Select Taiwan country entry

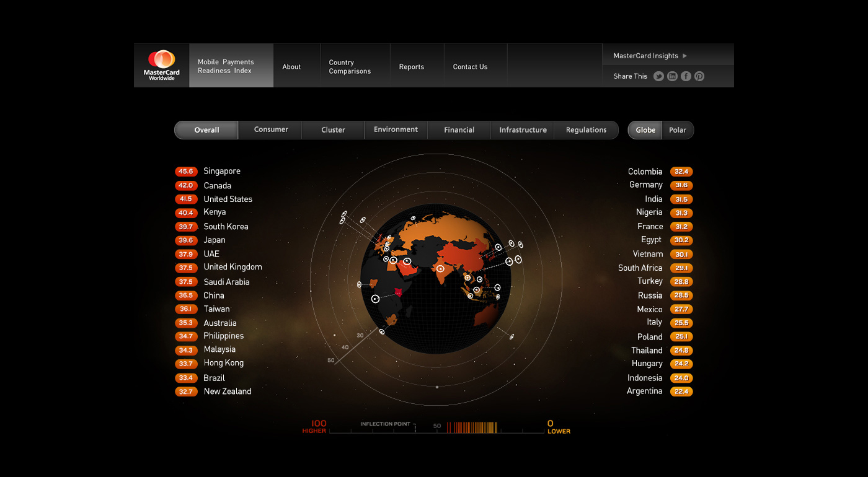pyautogui.click(x=216, y=309)
